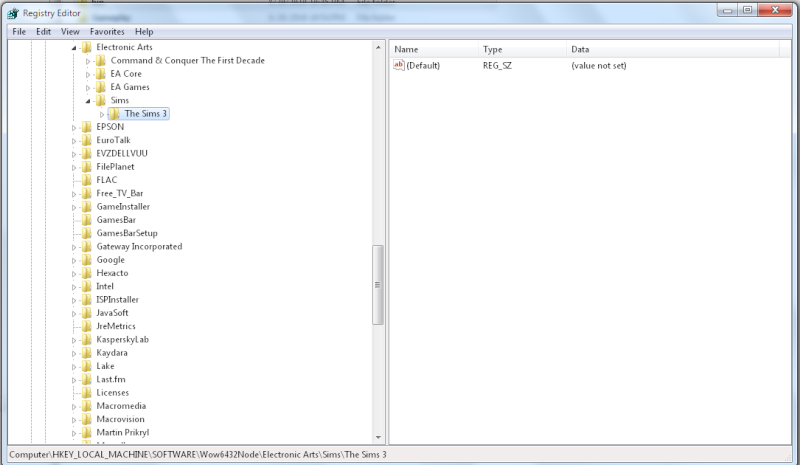Click the Lake folder icon
The height and width of the screenshot is (465, 800).
pos(87,365)
